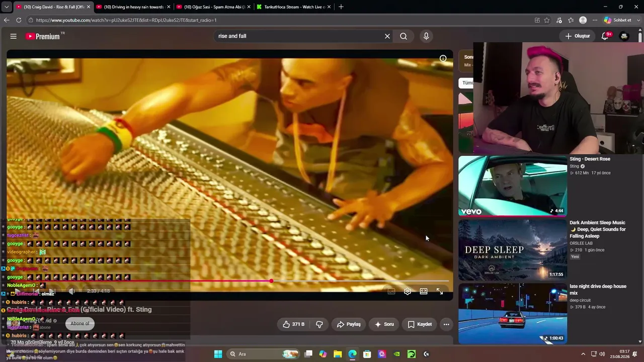Image resolution: width=644 pixels, height=362 pixels.
Task: Open the Deep Sleep Dark Ambient thumbnail
Action: coord(513,250)
